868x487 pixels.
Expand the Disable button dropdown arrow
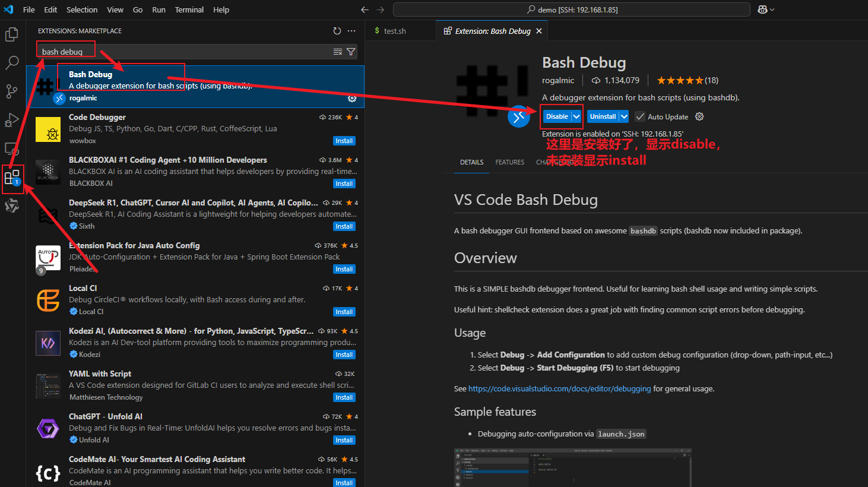coord(576,116)
